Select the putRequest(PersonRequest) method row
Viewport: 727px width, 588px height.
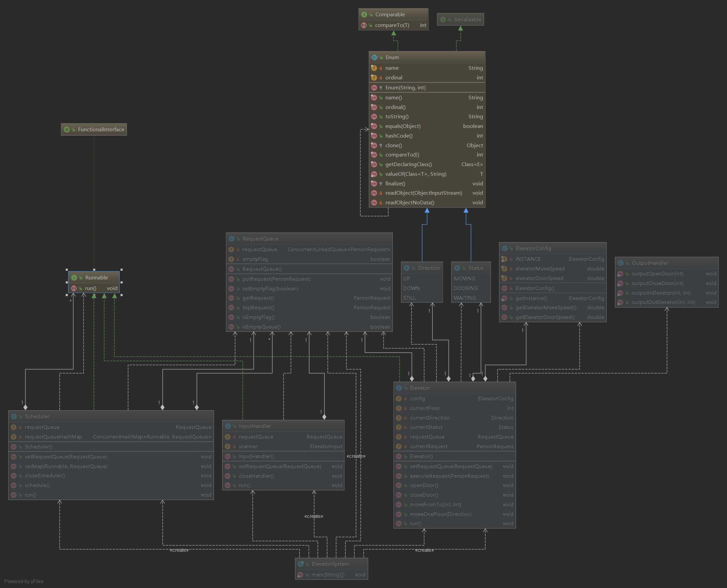(309, 279)
